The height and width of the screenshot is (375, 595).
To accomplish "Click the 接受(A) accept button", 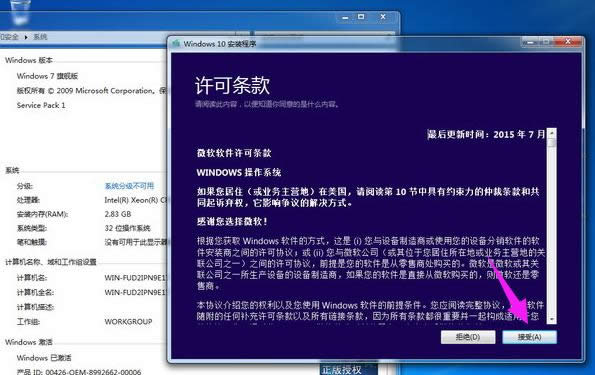I will coord(529,337).
